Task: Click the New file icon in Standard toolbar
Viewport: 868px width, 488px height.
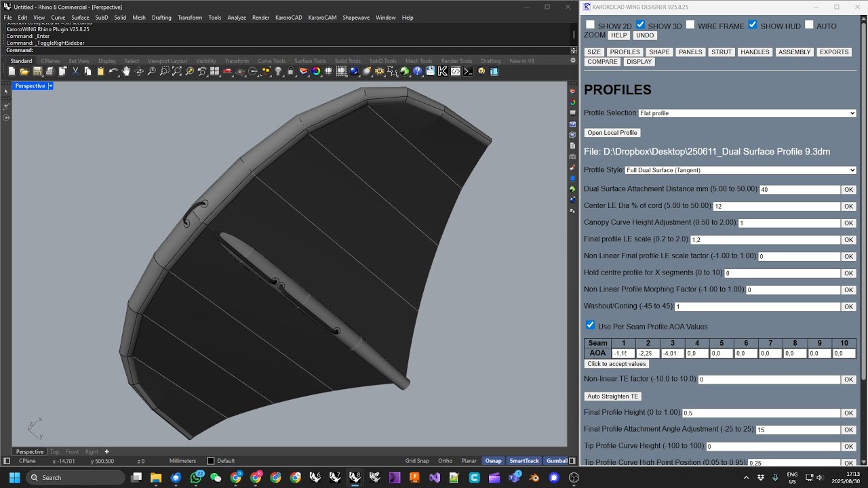Action: pos(12,71)
